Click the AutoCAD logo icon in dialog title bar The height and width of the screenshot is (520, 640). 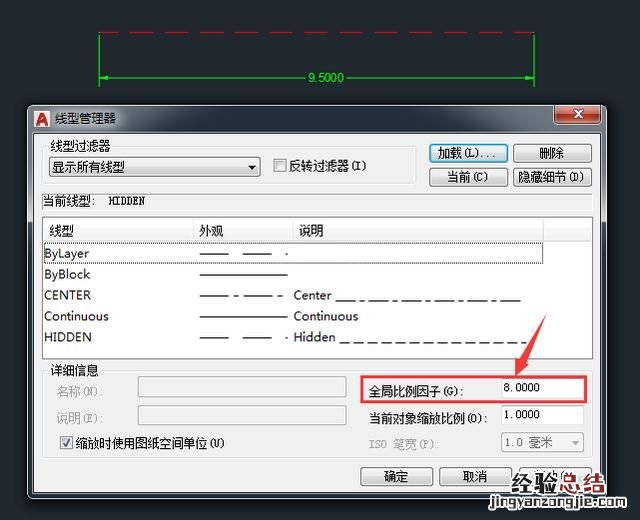click(x=42, y=119)
